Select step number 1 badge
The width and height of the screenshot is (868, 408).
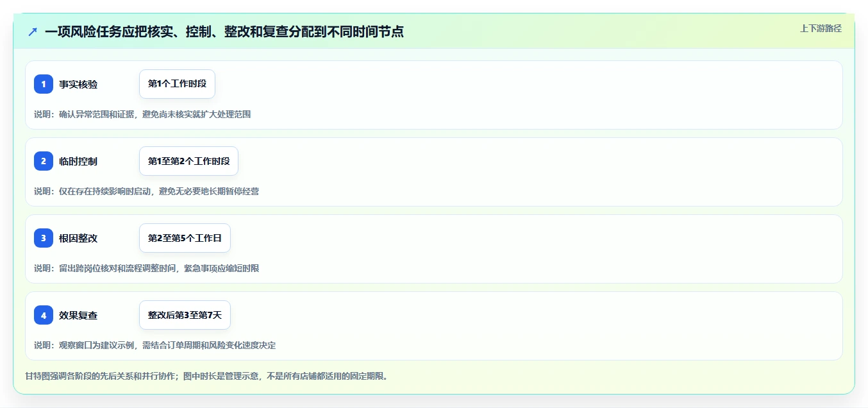(44, 84)
